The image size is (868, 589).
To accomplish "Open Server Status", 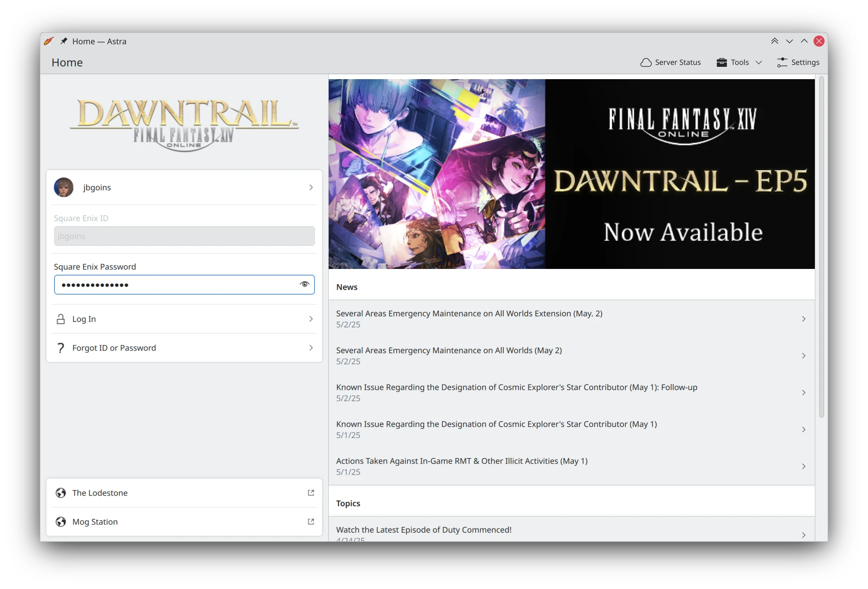I will (670, 62).
